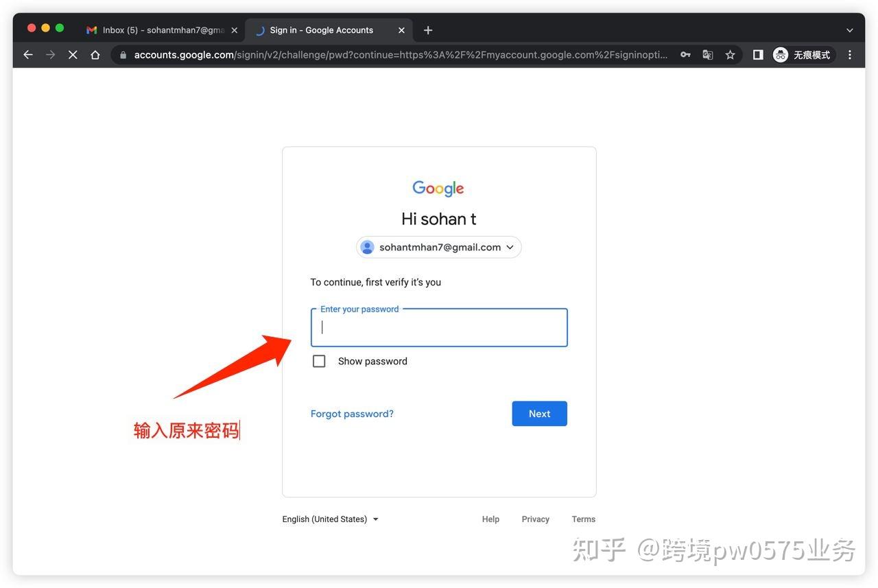Click the browser back arrow
Screen dimensions: 878x588
[27, 54]
